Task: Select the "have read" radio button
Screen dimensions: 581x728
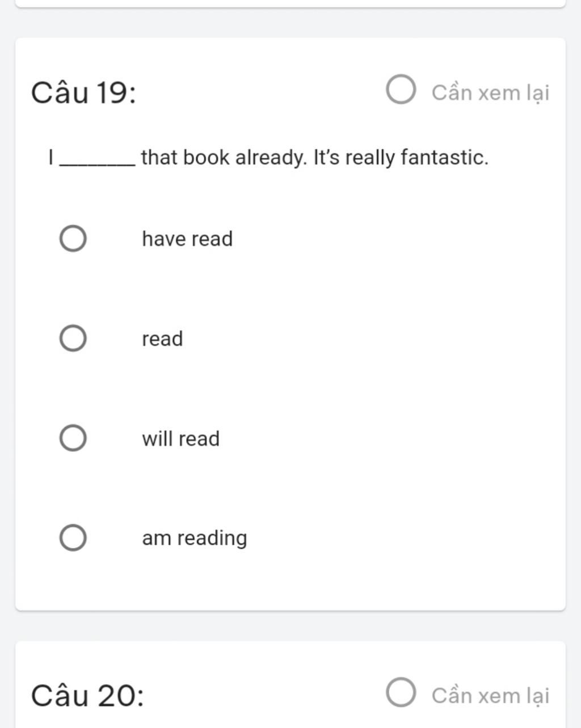Action: (x=73, y=239)
